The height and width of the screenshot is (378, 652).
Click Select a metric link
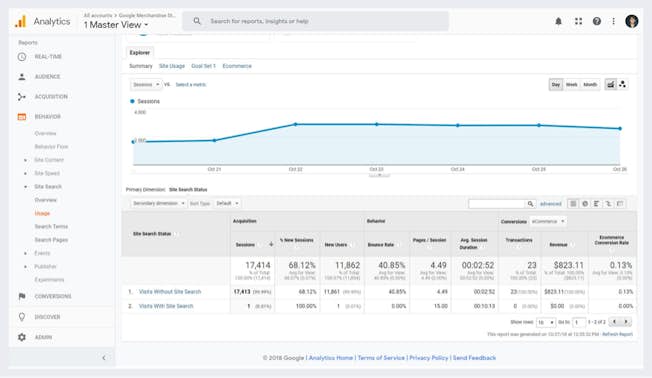tap(191, 84)
